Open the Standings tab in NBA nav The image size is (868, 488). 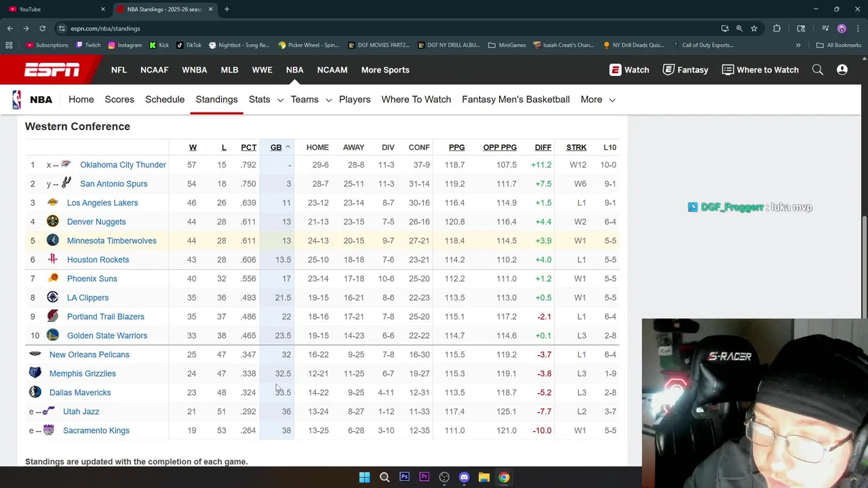(x=216, y=100)
